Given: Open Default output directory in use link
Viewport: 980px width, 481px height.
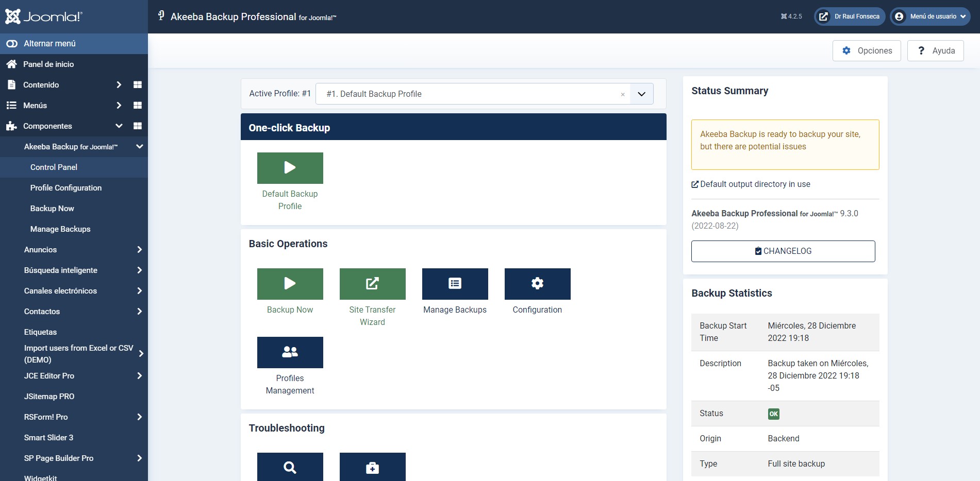Looking at the screenshot, I should [x=751, y=184].
